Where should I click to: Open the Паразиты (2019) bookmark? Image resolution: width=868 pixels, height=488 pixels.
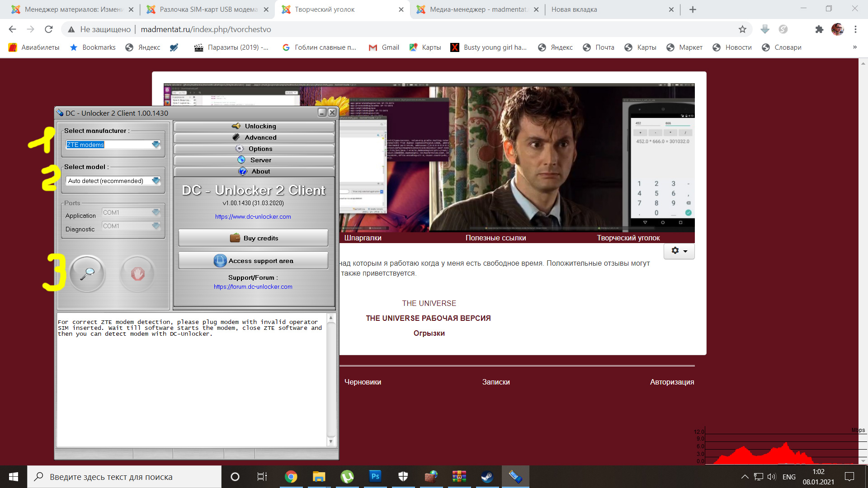pos(231,47)
